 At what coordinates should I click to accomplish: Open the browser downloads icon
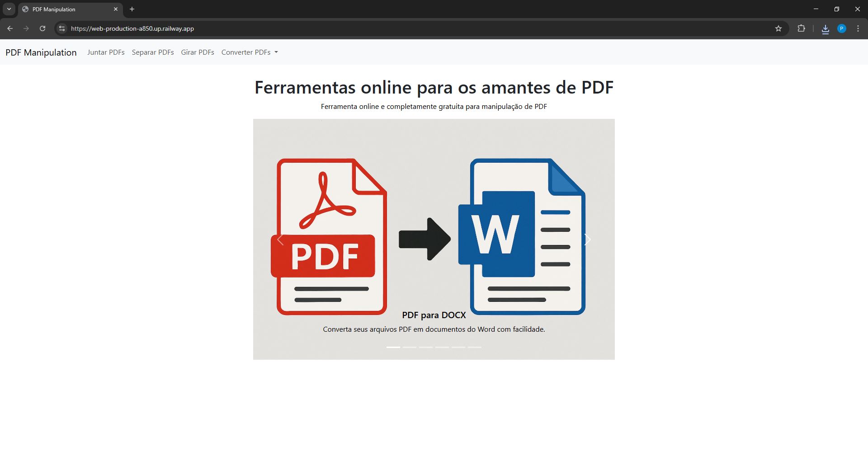click(x=826, y=29)
